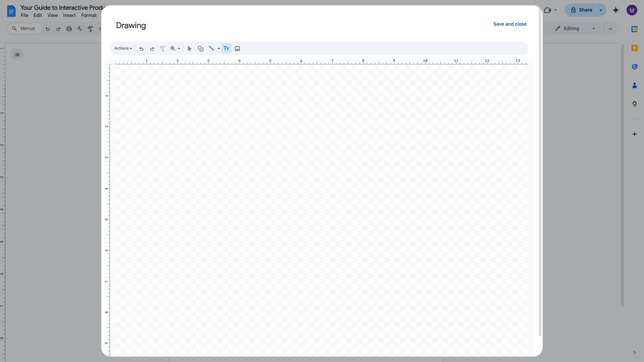644x362 pixels.
Task: Undo last action in Drawing toolbar
Action: pyautogui.click(x=141, y=49)
